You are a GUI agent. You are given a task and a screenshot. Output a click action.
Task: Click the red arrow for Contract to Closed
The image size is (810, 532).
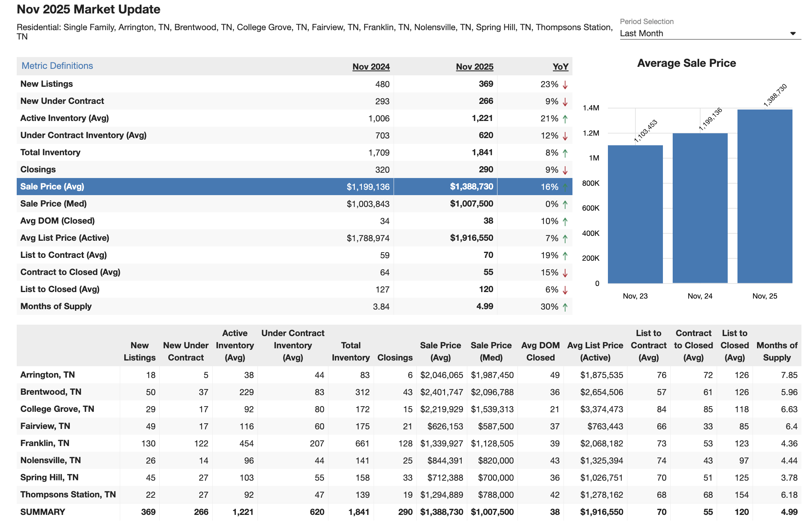[x=565, y=273]
